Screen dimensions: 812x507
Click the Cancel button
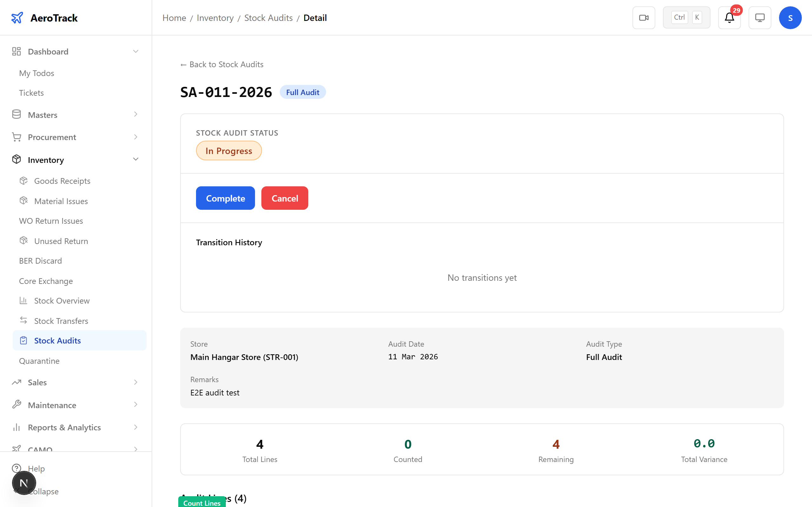[284, 198]
